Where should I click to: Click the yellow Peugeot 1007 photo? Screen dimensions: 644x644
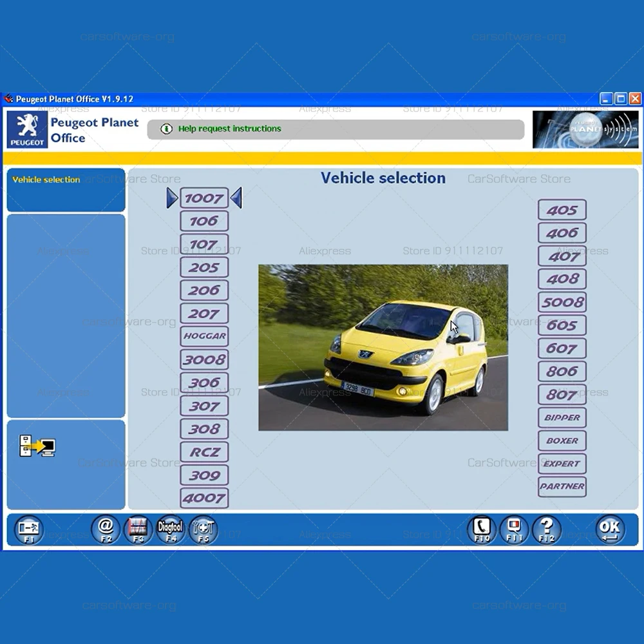383,348
